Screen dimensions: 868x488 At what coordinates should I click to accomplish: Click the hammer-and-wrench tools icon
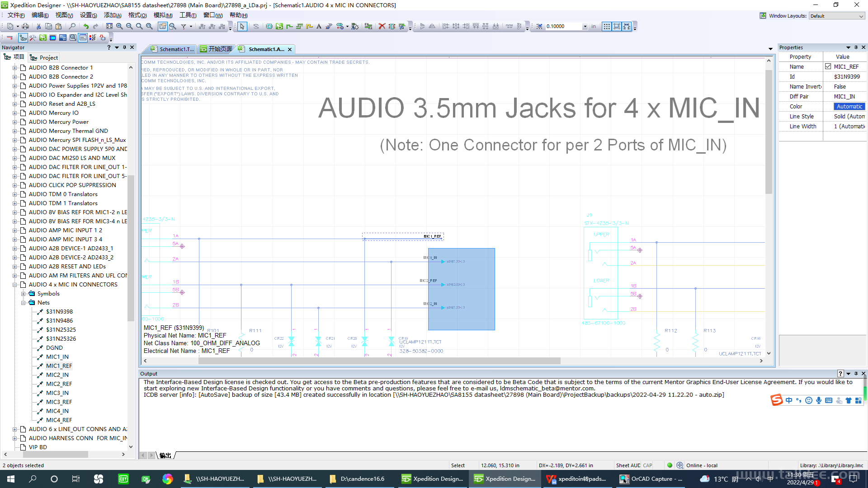pyautogui.click(x=33, y=38)
